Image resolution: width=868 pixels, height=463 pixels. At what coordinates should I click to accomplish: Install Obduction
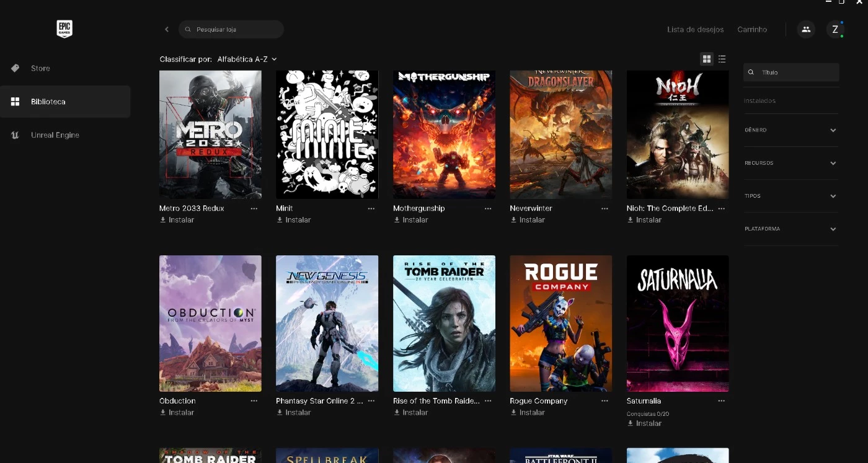pyautogui.click(x=177, y=412)
